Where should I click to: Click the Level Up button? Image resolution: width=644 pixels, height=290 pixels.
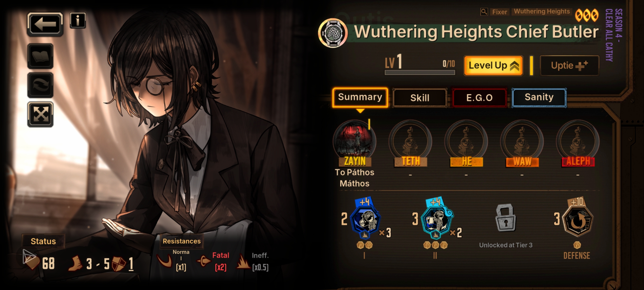point(493,66)
